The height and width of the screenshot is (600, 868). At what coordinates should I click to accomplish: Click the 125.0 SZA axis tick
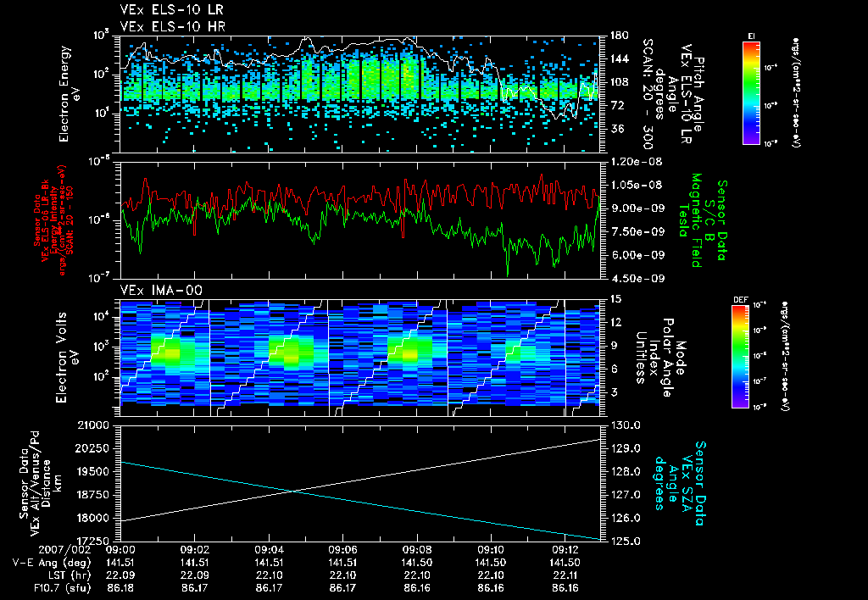(625, 541)
